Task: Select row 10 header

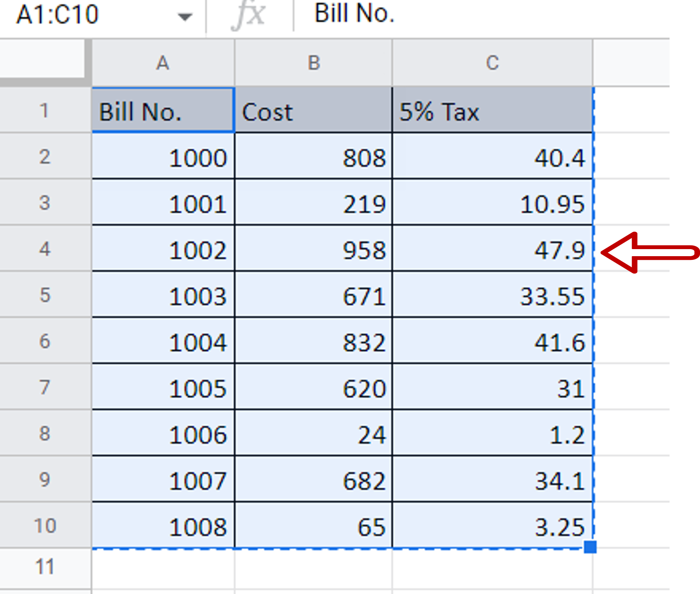Action: click(45, 525)
